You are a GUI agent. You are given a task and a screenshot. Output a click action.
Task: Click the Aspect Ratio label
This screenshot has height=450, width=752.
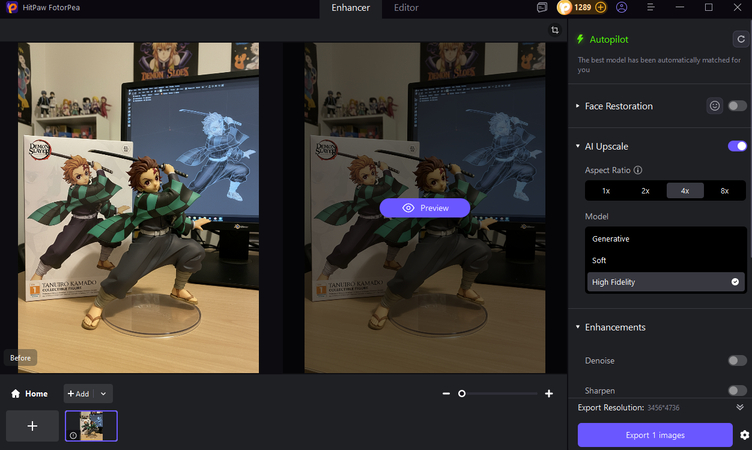click(607, 170)
